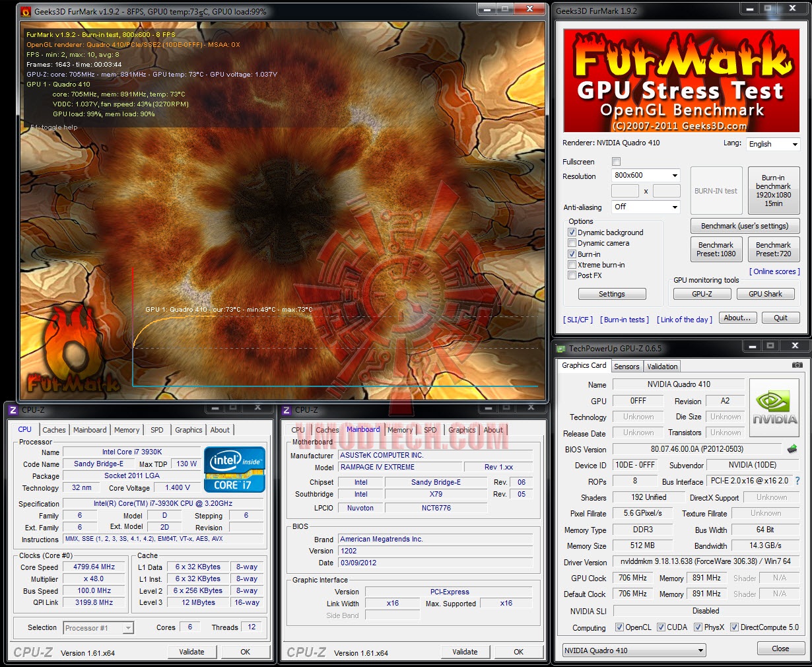Switch to the Sensors tab in GPU-Z
812x667 pixels.
[626, 367]
